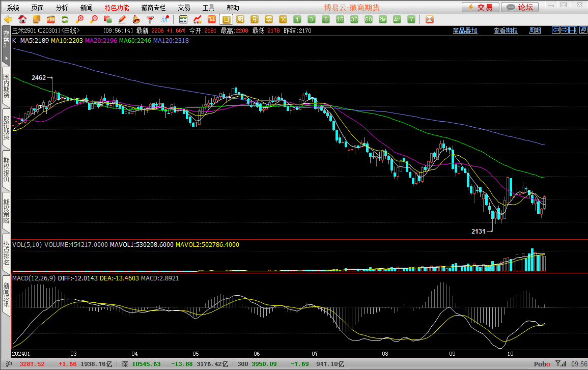Click the alert bell icon

[x=136, y=19]
